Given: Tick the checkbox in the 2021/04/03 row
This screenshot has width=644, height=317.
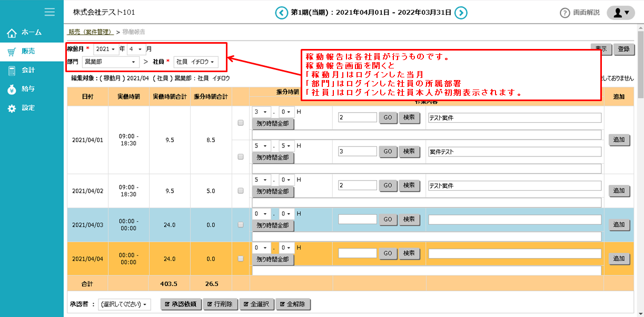Looking at the screenshot, I should coord(241,225).
